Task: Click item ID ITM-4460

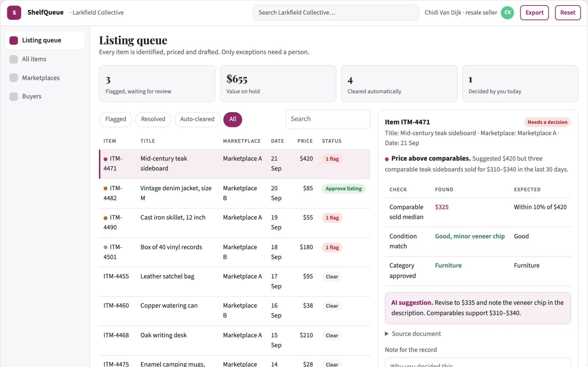Action: pyautogui.click(x=116, y=306)
